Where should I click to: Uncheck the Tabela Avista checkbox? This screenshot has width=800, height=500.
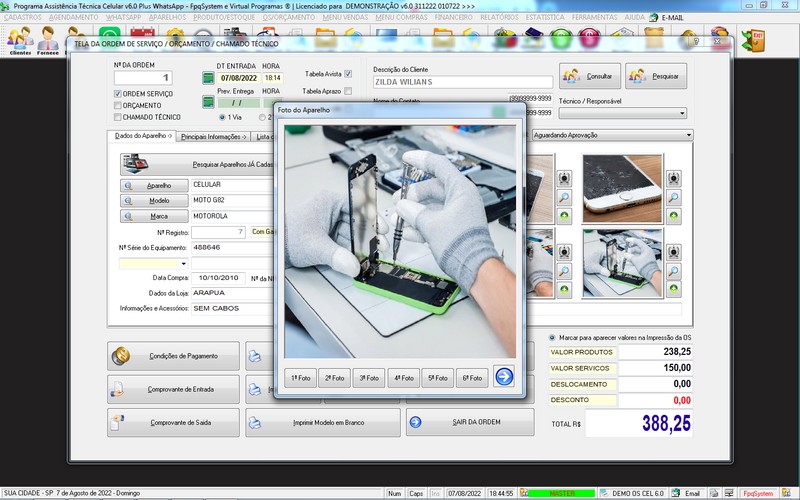tap(348, 74)
